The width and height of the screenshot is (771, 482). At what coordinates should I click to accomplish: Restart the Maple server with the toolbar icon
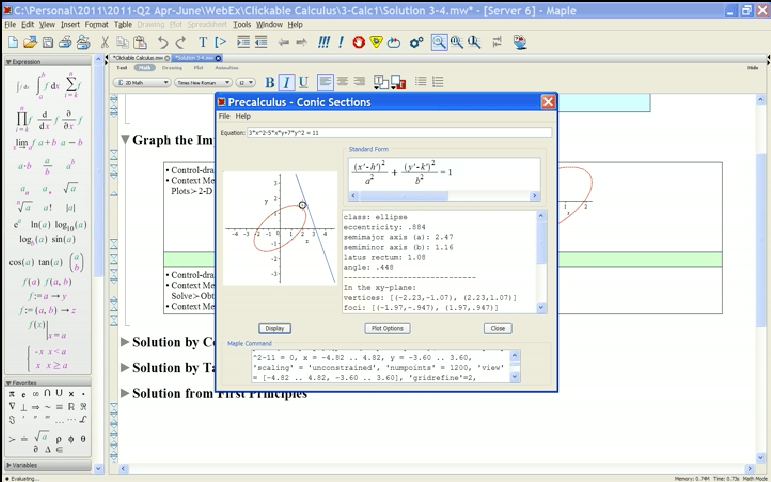click(394, 43)
